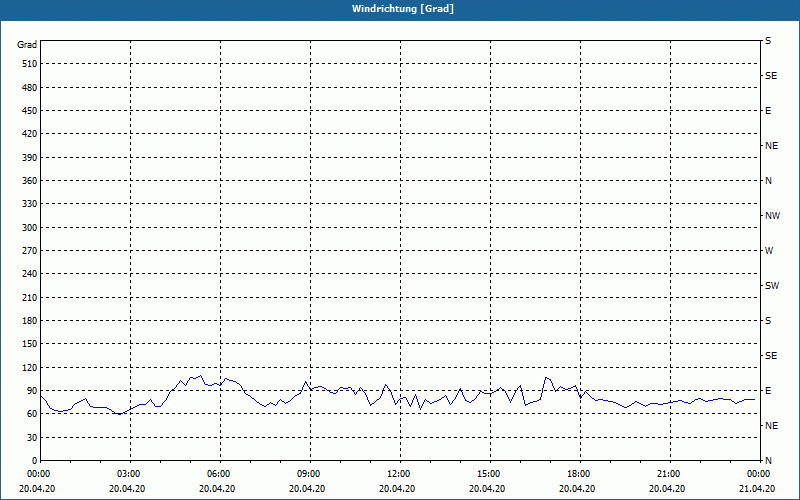Select the 150 y-axis value
Image resolution: width=800 pixels, height=500 pixels.
coord(30,344)
